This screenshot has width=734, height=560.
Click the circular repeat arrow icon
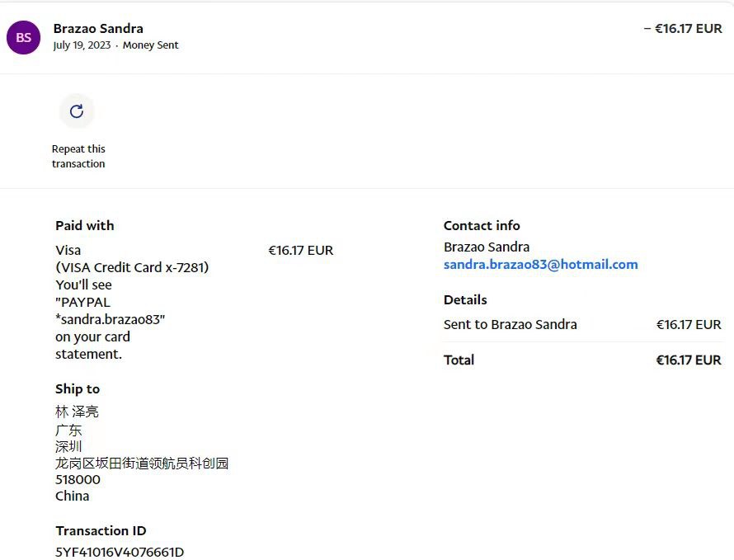click(x=77, y=111)
